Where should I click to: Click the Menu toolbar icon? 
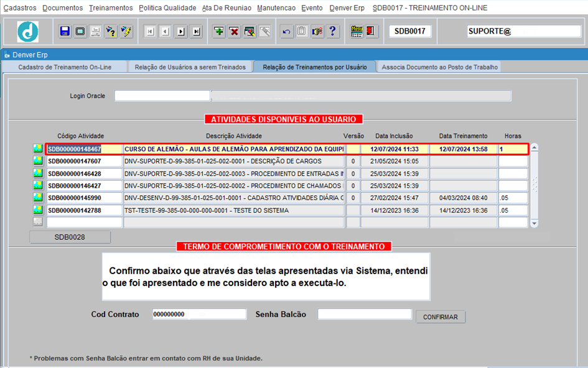click(x=357, y=31)
